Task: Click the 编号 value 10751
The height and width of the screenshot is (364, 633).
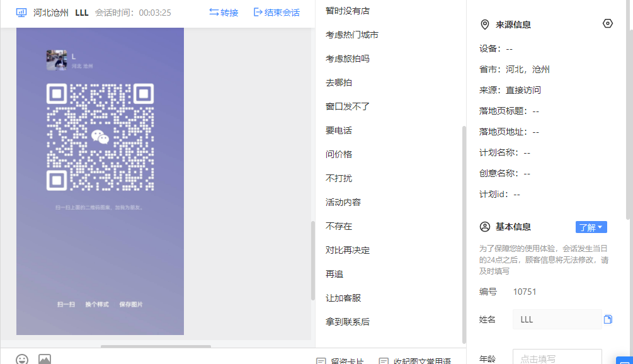Action: (x=525, y=292)
